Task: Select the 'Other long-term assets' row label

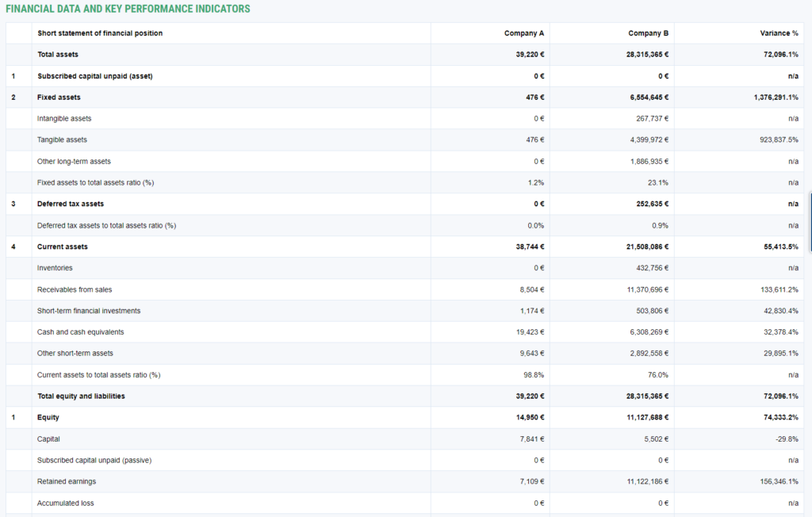Action: [74, 162]
